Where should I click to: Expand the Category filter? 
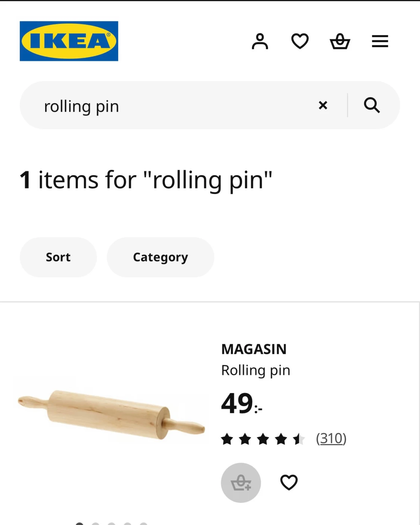tap(161, 257)
